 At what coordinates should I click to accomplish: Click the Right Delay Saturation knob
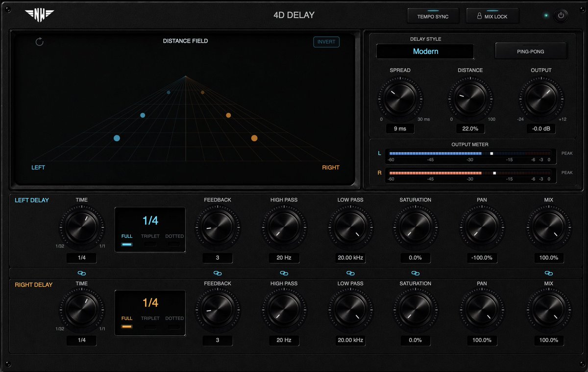[x=416, y=310]
